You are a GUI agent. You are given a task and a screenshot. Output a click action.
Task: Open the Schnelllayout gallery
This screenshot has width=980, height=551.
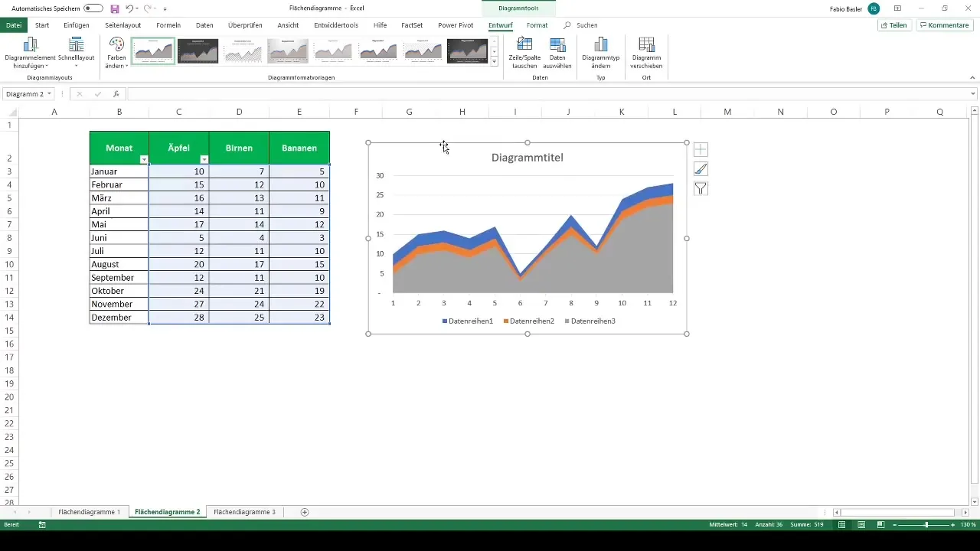click(76, 53)
